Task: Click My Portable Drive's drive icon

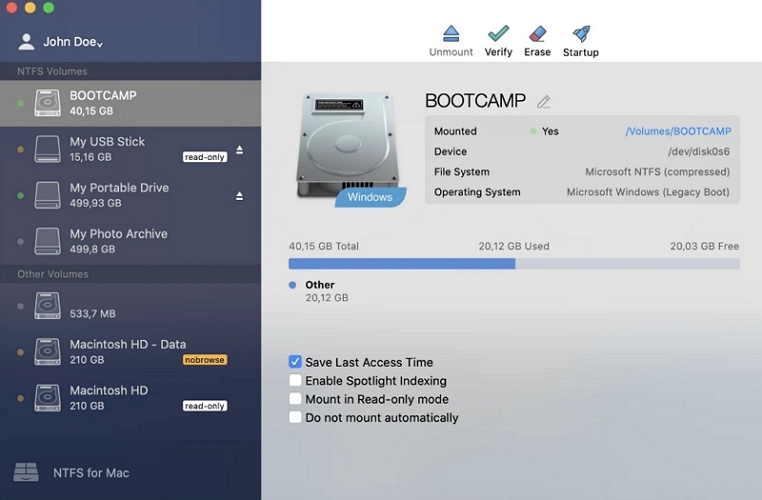Action: (x=48, y=195)
